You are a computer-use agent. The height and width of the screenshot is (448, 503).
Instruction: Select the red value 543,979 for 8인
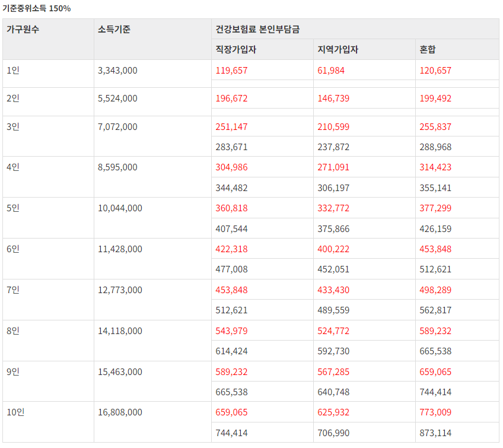[x=231, y=331]
